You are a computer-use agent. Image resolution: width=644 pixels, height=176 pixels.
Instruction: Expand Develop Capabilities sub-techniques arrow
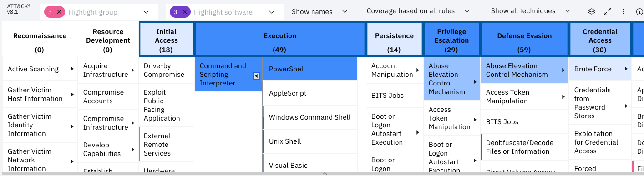pos(132,149)
